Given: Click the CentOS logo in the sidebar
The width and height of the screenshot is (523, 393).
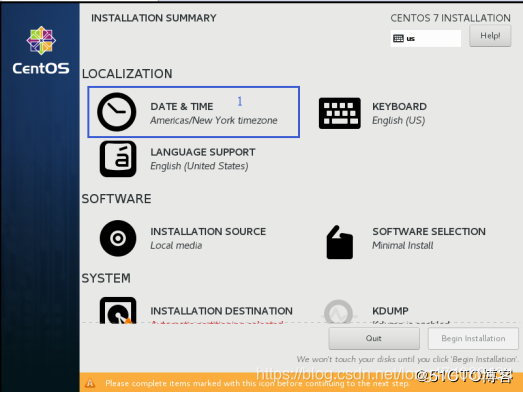Looking at the screenshot, I should pos(41,50).
